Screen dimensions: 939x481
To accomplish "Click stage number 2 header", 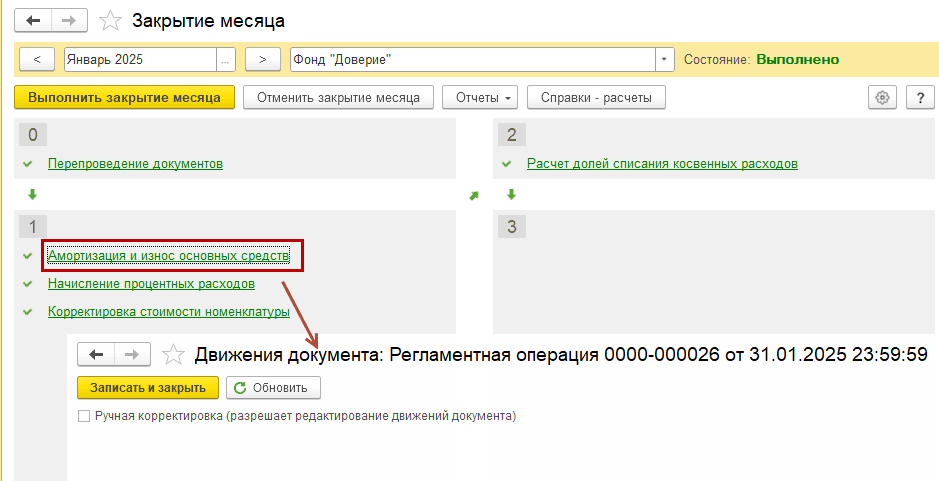I will click(511, 135).
